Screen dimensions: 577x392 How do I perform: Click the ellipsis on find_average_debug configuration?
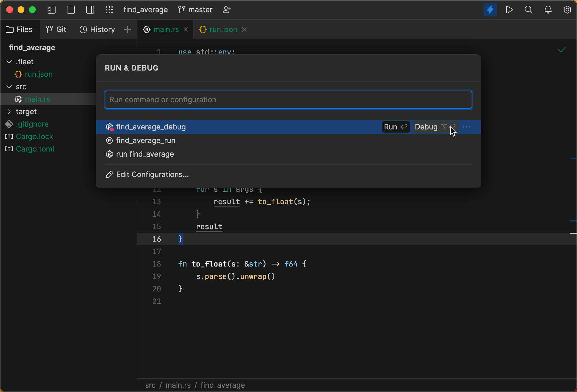click(x=466, y=127)
